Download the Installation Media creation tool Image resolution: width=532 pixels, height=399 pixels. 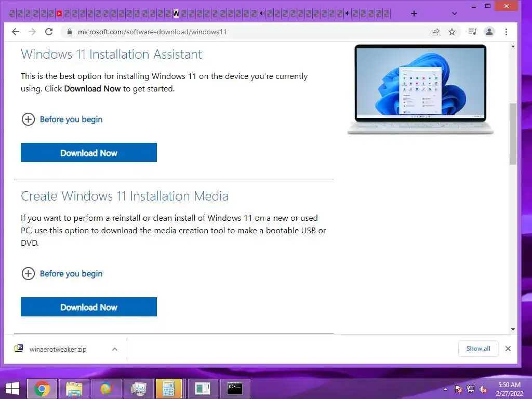[x=89, y=307]
